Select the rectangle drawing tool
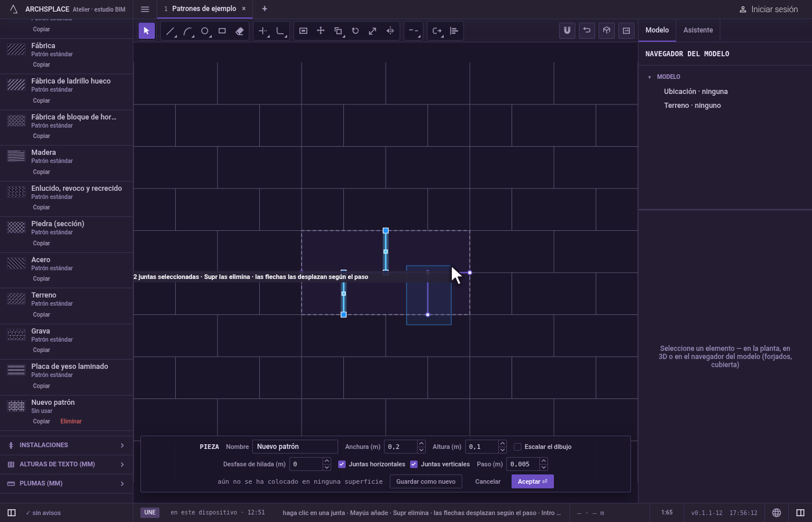 [x=222, y=31]
